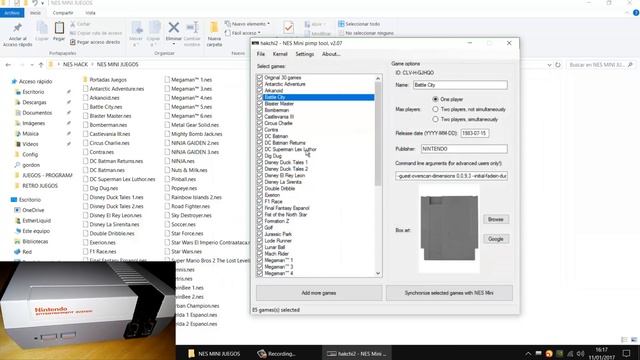Open About menu in hakchi2
The image size is (640, 360).
pyautogui.click(x=331, y=54)
